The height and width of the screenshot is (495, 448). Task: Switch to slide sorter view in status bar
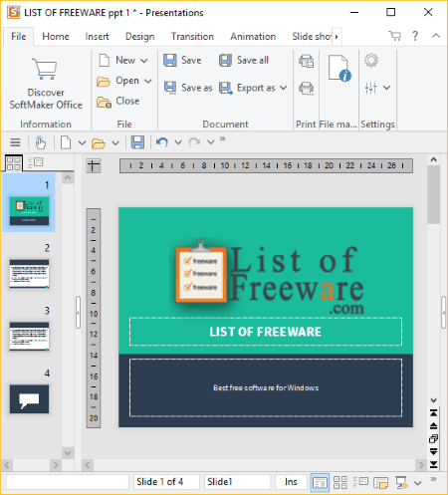pyautogui.click(x=340, y=482)
